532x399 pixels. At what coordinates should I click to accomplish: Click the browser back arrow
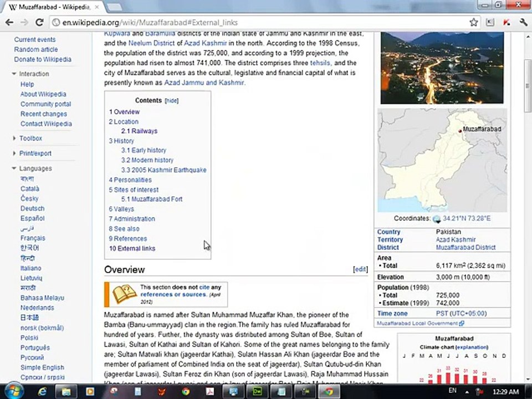pyautogui.click(x=9, y=23)
